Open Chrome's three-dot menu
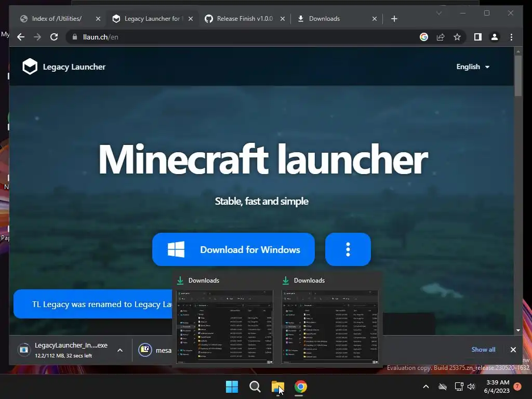This screenshot has width=532, height=399. [511, 37]
